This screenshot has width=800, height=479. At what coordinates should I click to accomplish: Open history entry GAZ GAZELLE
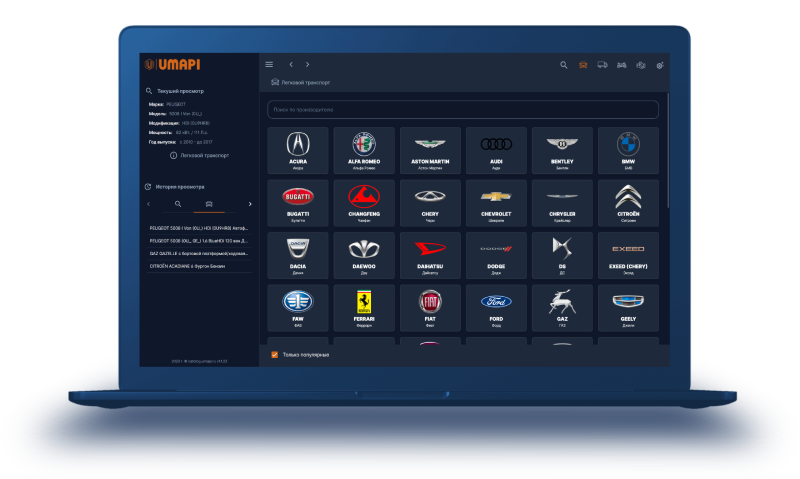(199, 254)
